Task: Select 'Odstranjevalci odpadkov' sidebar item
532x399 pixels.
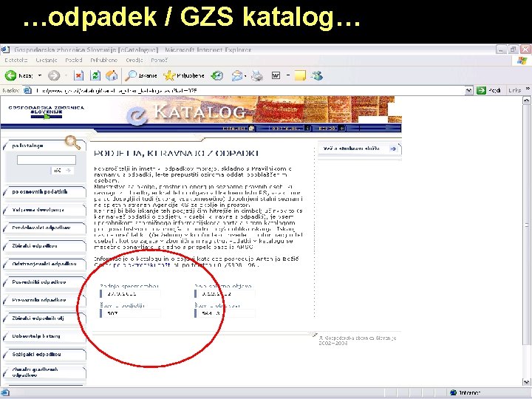Action: (x=44, y=264)
